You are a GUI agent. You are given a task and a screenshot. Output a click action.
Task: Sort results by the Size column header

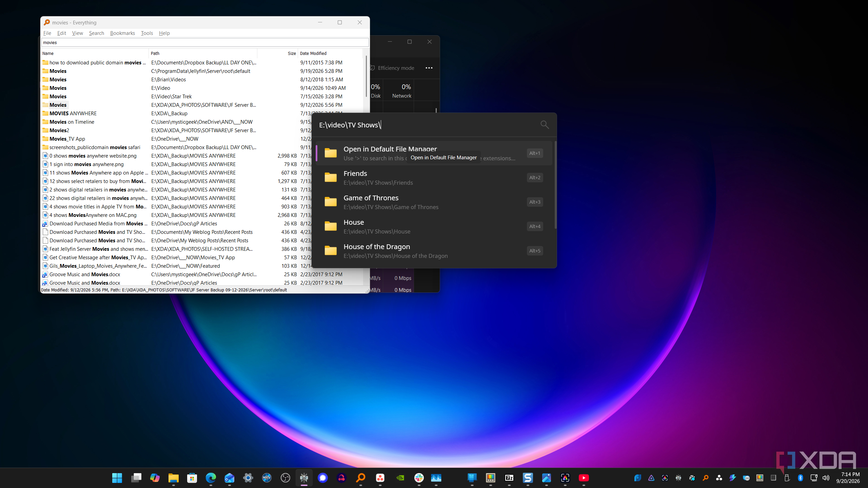tap(277, 53)
